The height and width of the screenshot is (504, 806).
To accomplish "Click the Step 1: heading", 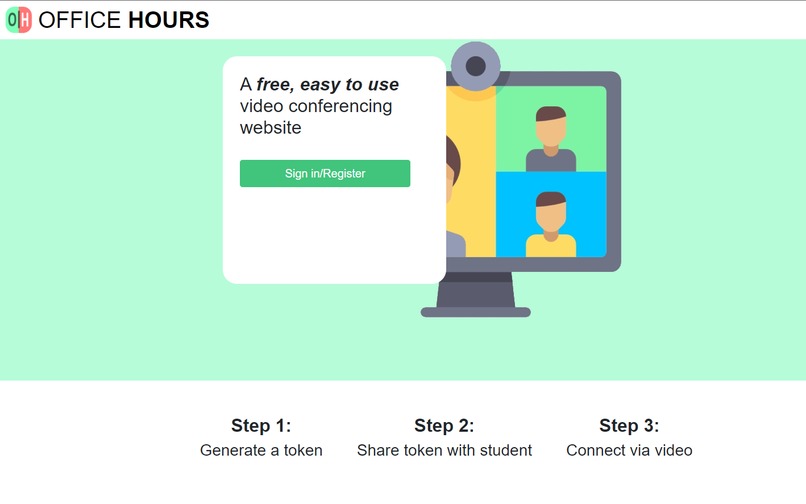I will point(261,425).
